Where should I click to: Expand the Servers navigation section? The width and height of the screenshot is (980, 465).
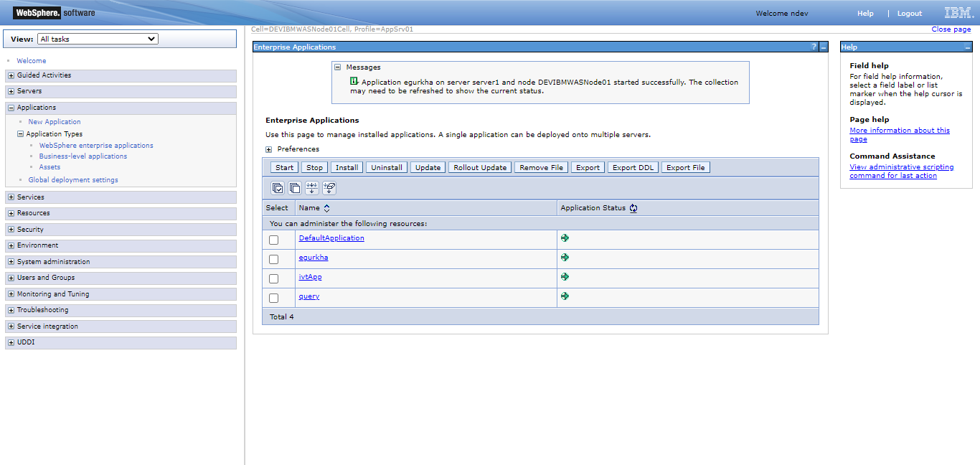coord(11,91)
